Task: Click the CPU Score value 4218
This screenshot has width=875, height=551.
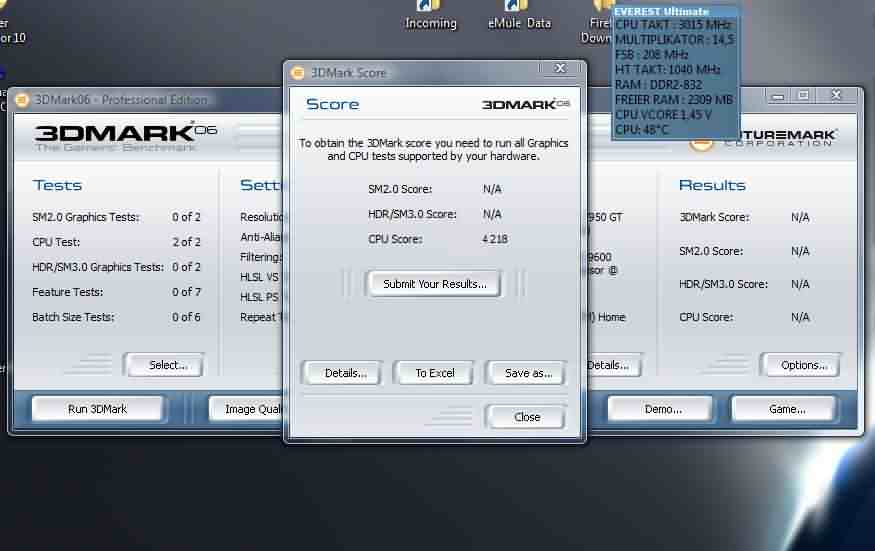Action: pos(494,239)
